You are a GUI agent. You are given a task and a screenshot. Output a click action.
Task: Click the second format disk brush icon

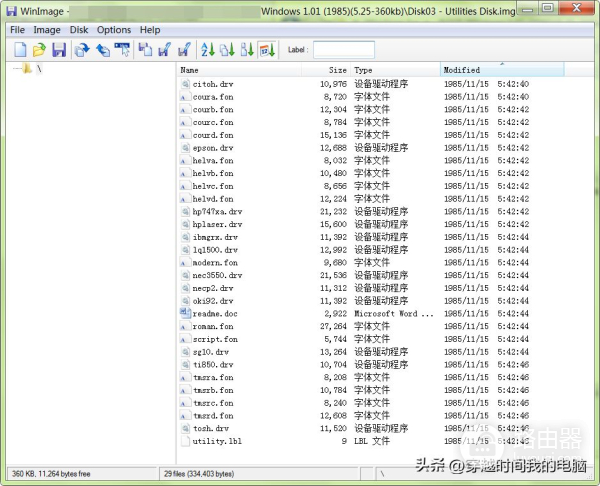coord(184,50)
